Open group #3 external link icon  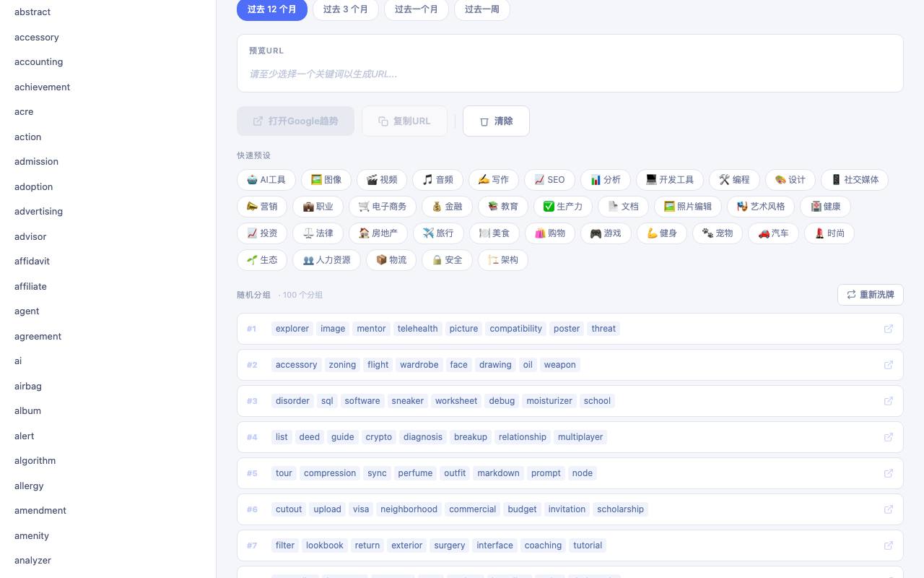[x=889, y=401]
